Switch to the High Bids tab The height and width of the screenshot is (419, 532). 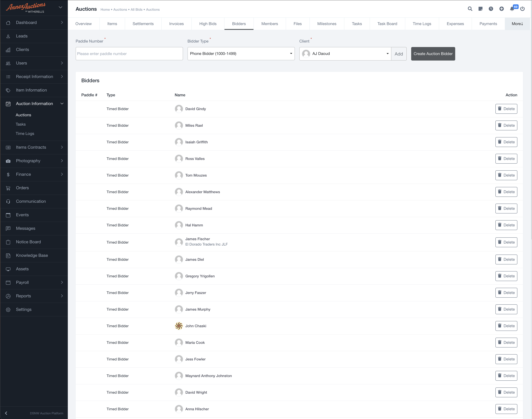tap(208, 24)
